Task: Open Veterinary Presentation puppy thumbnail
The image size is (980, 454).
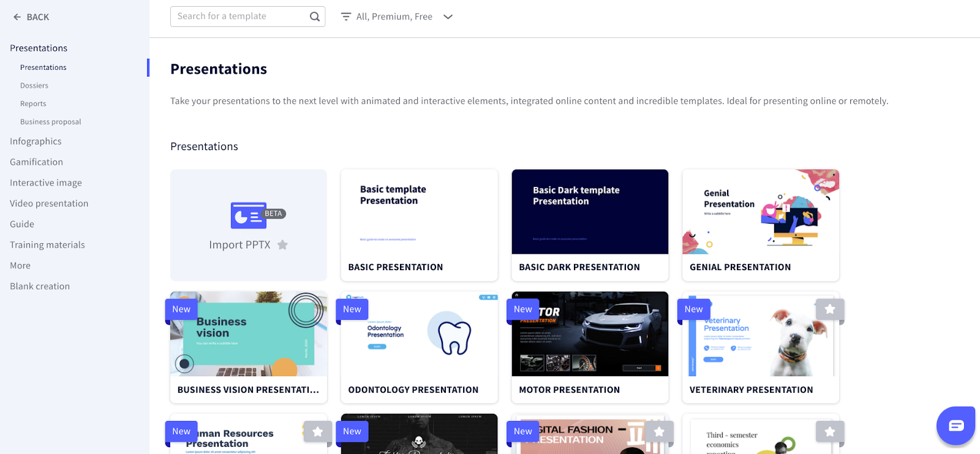Action: [761, 334]
